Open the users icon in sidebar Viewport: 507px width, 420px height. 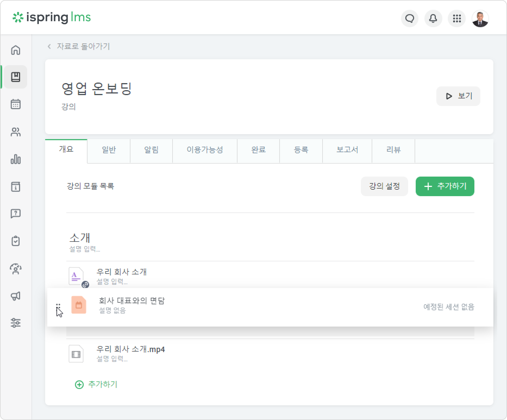(16, 132)
